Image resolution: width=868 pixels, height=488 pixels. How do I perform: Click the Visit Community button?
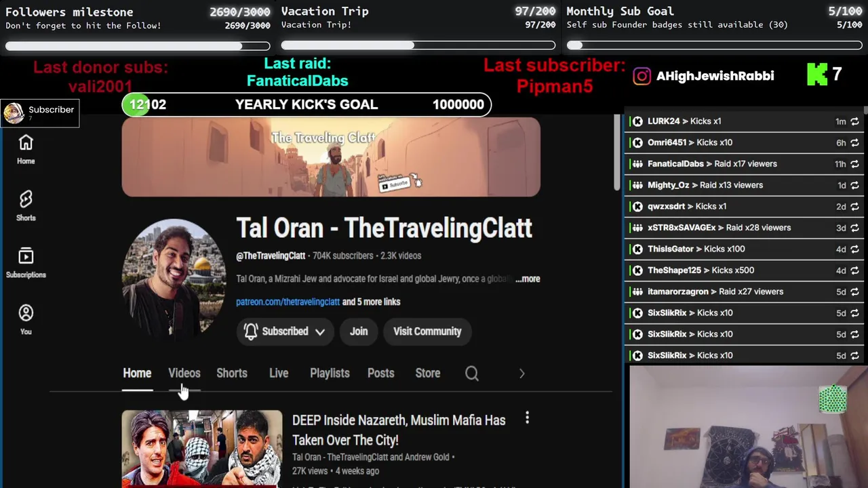click(427, 331)
